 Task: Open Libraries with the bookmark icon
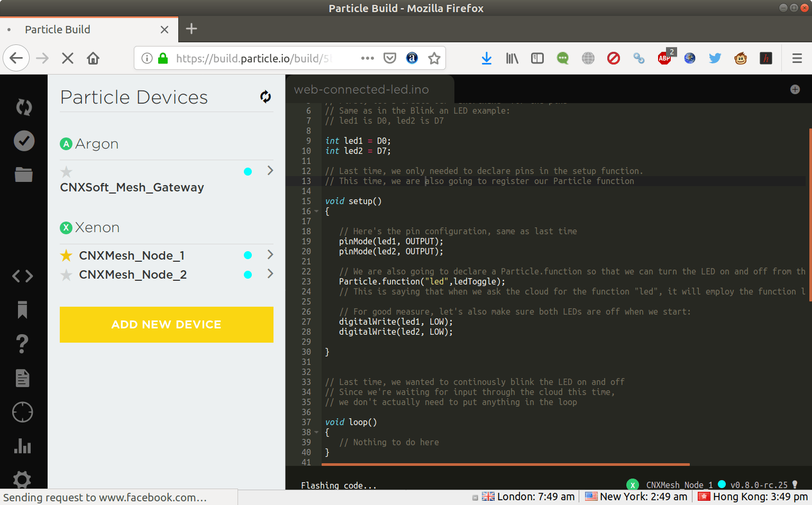click(x=22, y=310)
